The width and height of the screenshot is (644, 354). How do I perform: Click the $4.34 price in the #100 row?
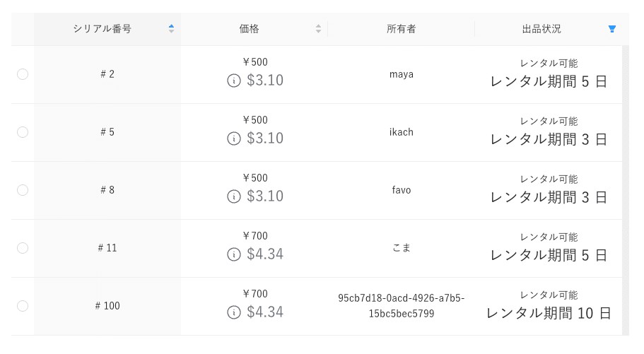[265, 312]
